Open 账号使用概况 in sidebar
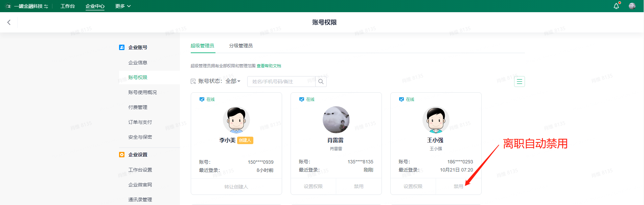Screen dimensions: 644x205 [x=142, y=92]
